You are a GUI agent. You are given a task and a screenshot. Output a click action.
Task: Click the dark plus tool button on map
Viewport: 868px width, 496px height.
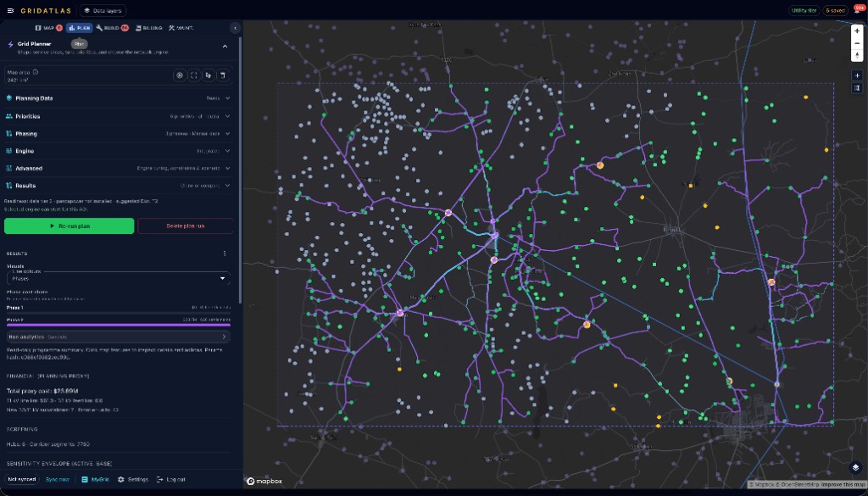857,75
